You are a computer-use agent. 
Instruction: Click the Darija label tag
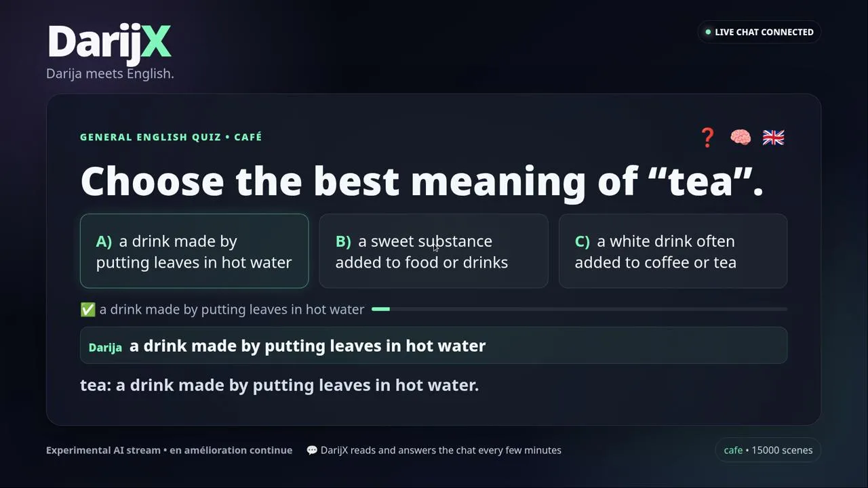point(105,347)
